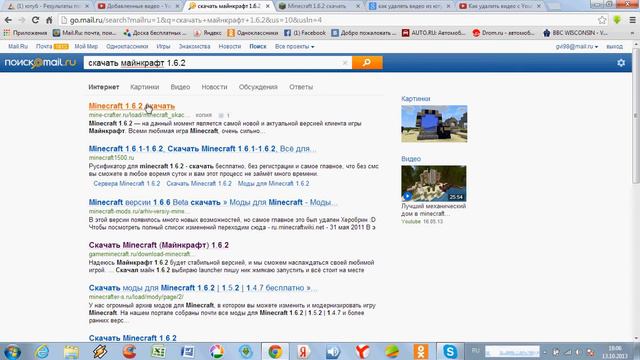
Task: Open Minecraft 1.6.1-1.6.2 Скачать result link
Action: (x=202, y=149)
